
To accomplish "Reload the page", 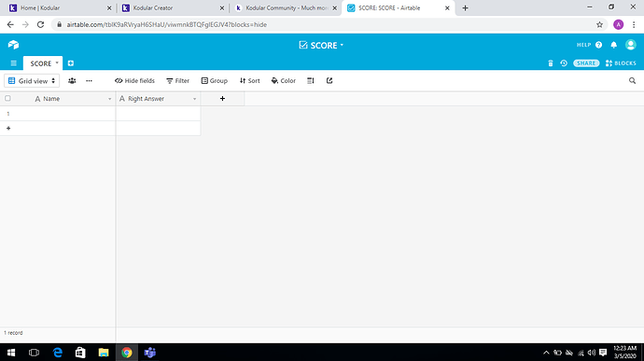I will [40, 24].
